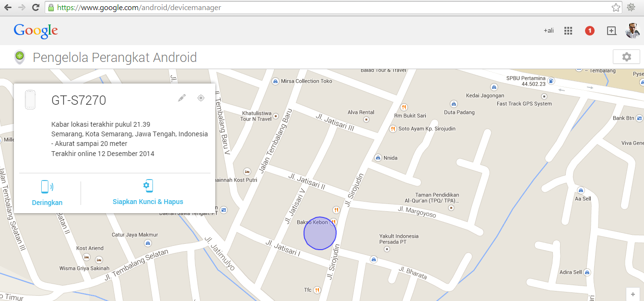Click the Fast Track GPS System label
Viewport: 644px width, 301px height.
click(524, 104)
